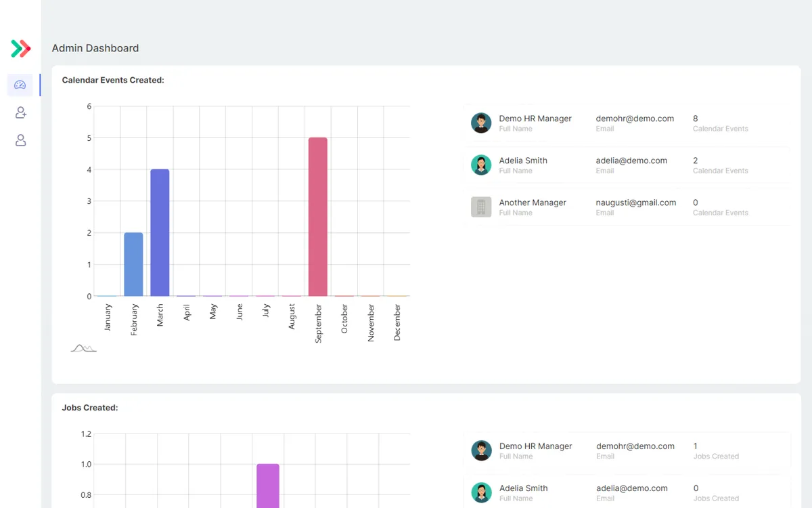Click the Another Manager name
Image resolution: width=812 pixels, height=508 pixels.
533,203
